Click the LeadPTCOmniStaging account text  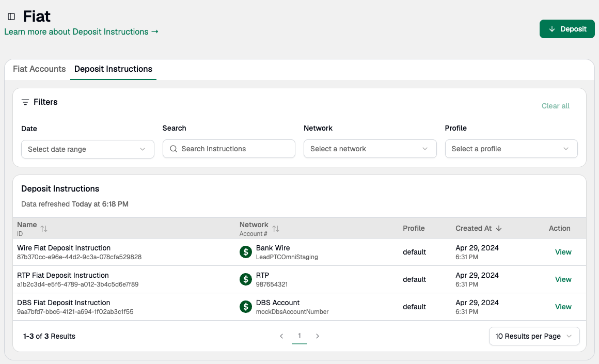[287, 257]
